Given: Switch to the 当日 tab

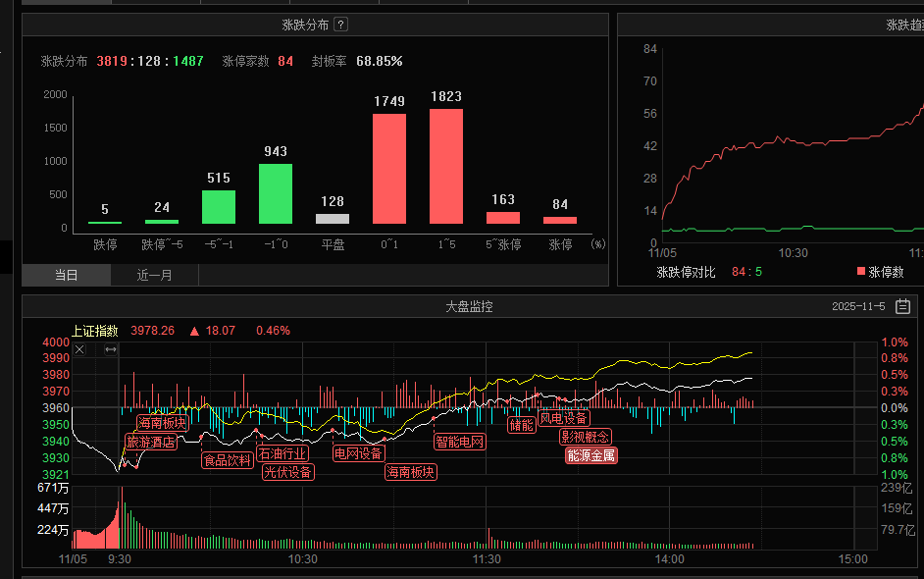Looking at the screenshot, I should click(67, 275).
